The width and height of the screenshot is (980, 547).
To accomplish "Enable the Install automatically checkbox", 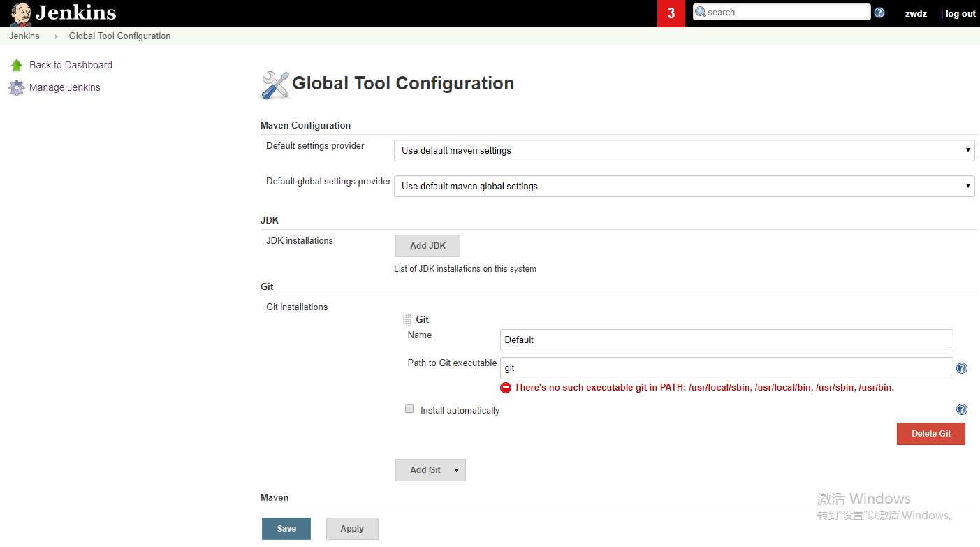I will pos(409,409).
